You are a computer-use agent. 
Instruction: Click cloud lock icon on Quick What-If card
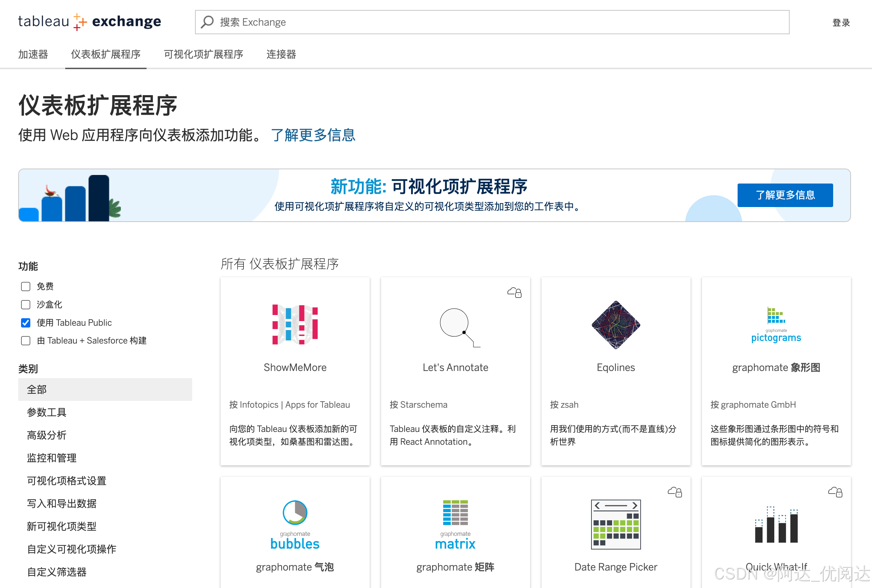[x=835, y=492]
